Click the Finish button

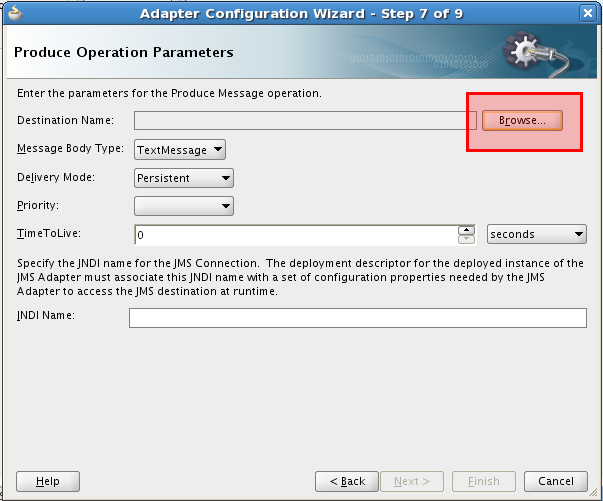pos(484,481)
